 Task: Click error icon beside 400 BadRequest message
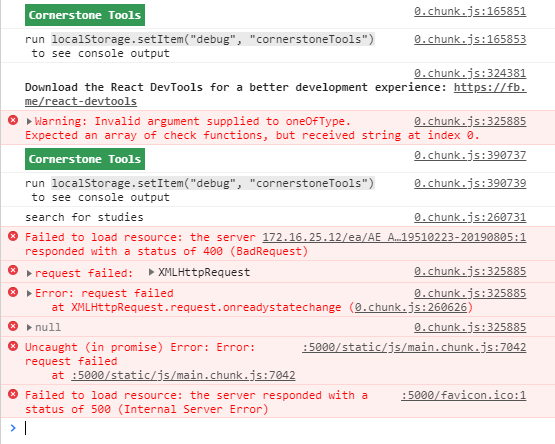coord(13,236)
